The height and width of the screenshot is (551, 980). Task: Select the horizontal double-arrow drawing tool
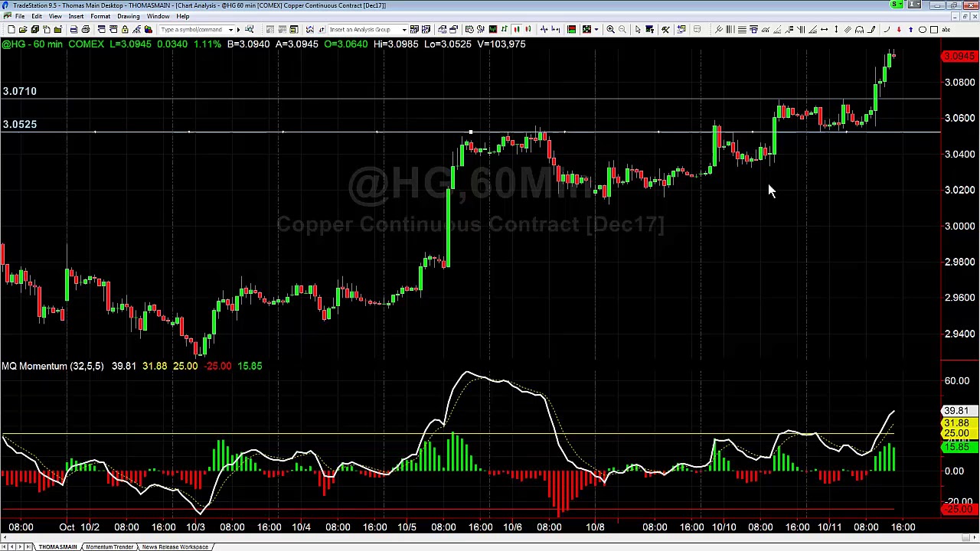(x=824, y=29)
